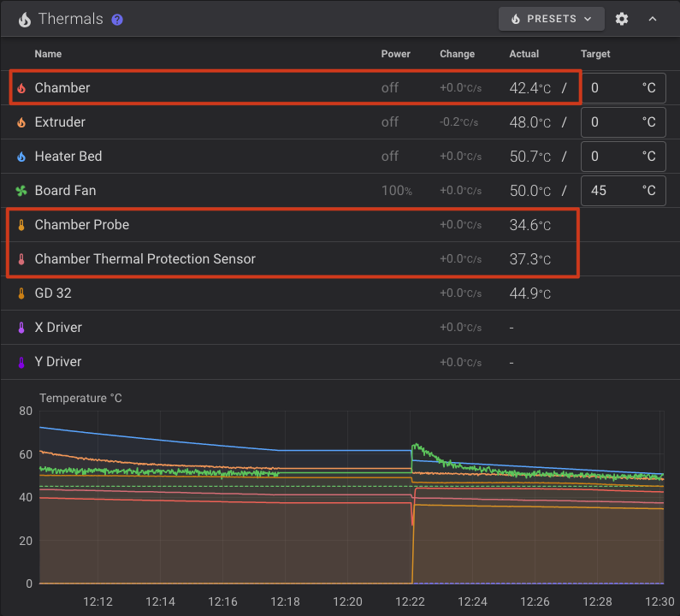Click the temperature graph at 12:22 spike
680x616 pixels.
pyautogui.click(x=415, y=446)
